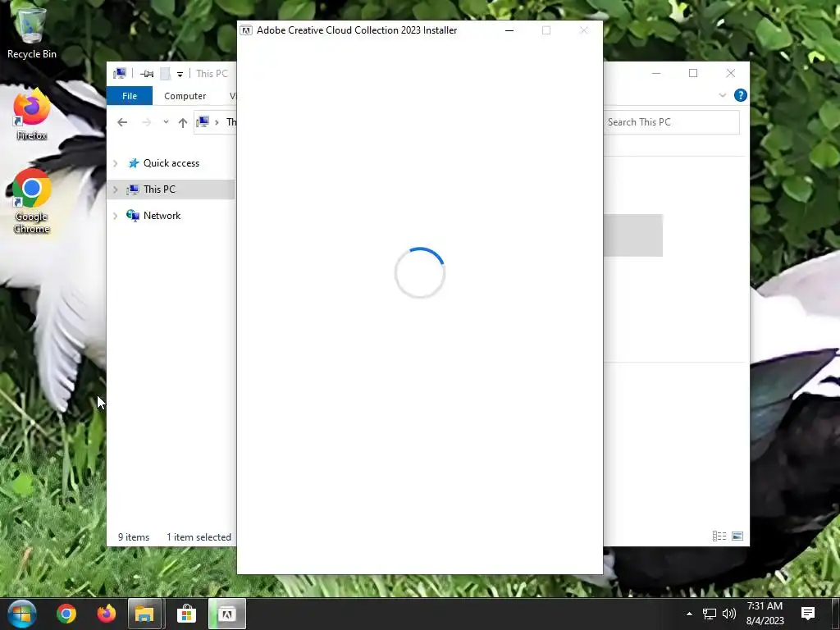Expand the File Explorer ribbon chevron

[722, 95]
